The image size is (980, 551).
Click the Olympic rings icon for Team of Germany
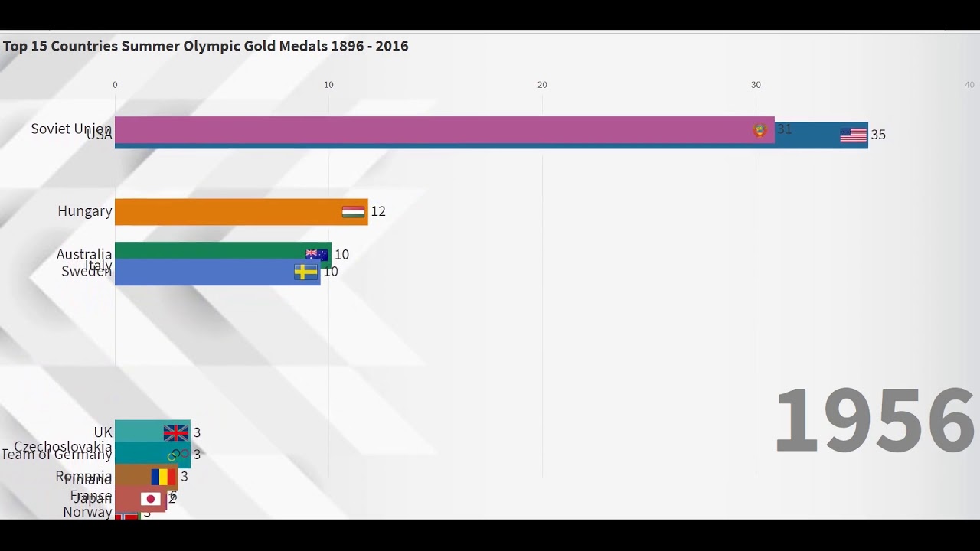(179, 455)
